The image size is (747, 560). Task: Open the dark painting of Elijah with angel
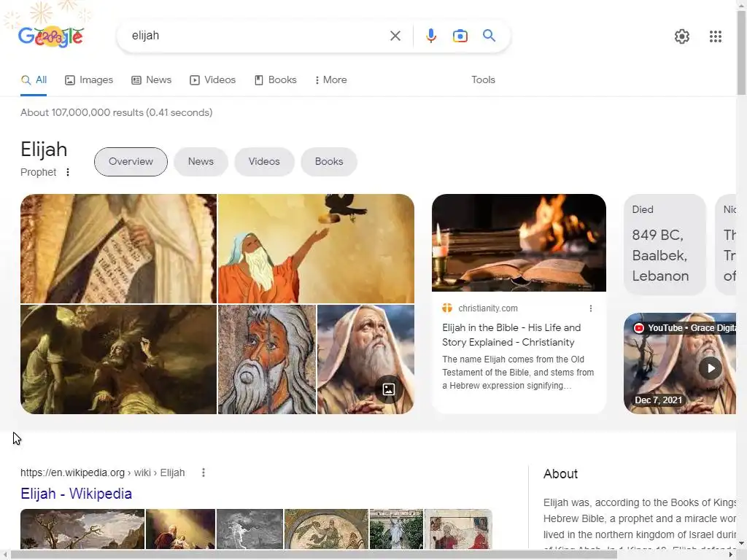pos(118,359)
